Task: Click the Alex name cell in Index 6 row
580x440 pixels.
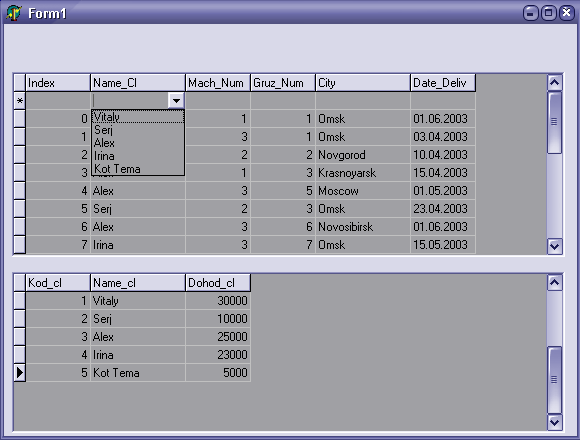Action: [138, 227]
